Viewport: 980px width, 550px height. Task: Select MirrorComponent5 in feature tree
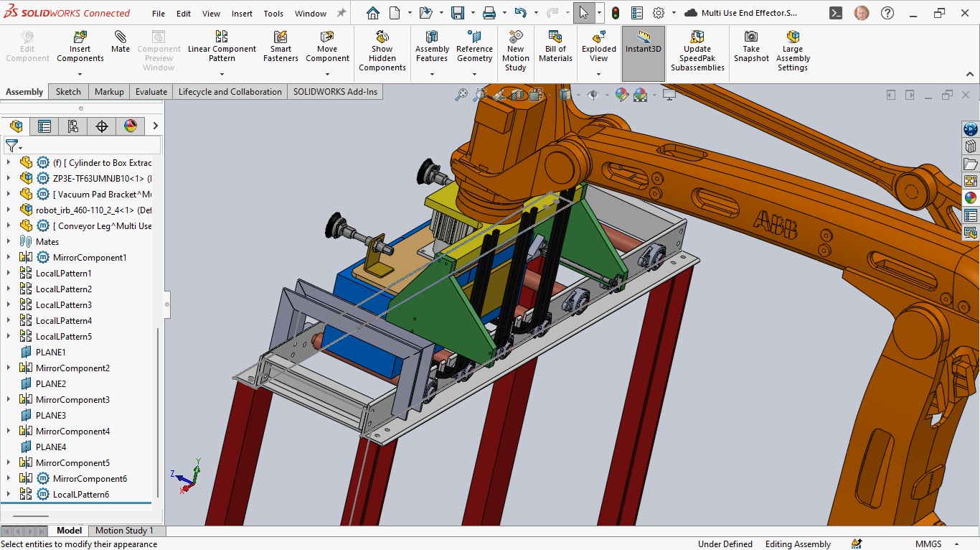point(72,463)
